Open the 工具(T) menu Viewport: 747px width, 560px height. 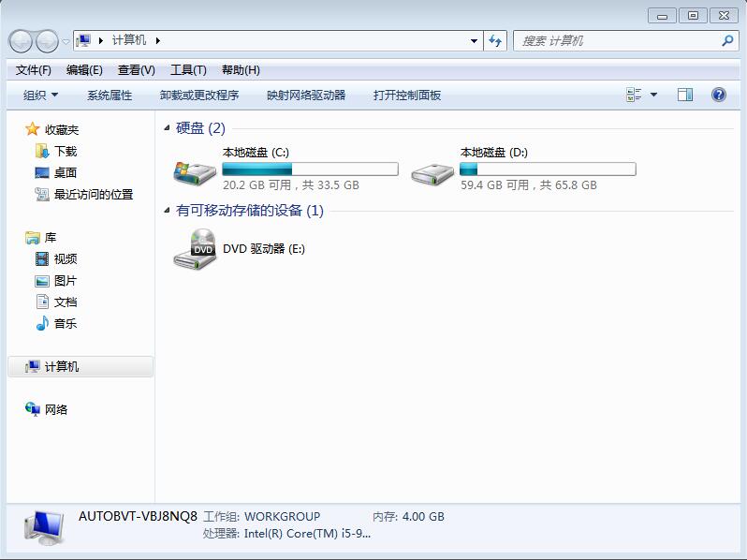187,70
